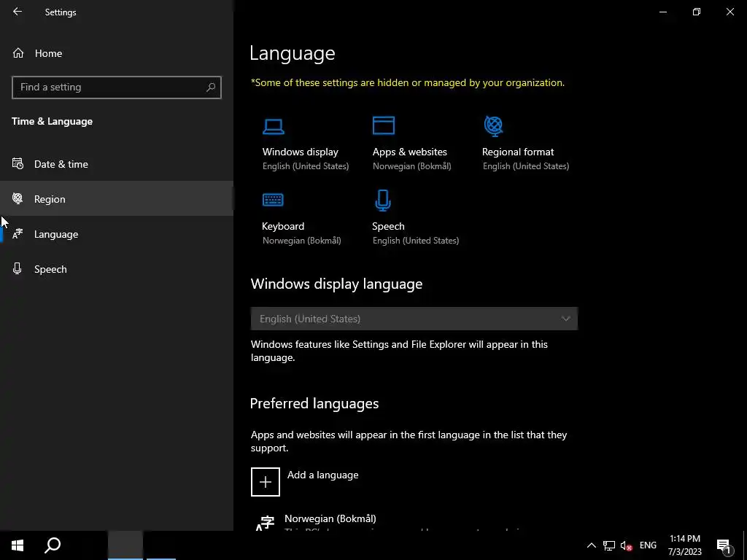Click the Speech tile microphone icon

click(x=383, y=200)
